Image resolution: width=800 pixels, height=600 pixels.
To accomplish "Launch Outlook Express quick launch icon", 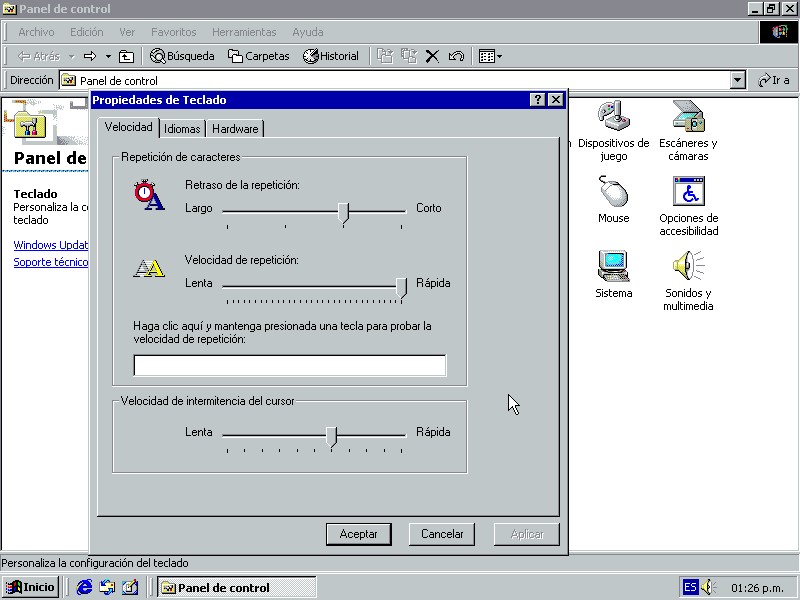I will pos(107,587).
